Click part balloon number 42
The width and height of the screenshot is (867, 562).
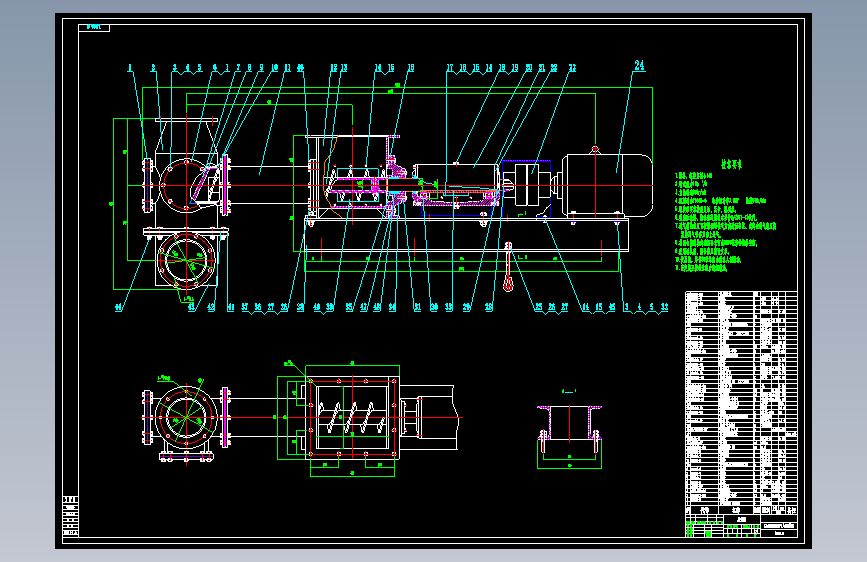point(211,307)
